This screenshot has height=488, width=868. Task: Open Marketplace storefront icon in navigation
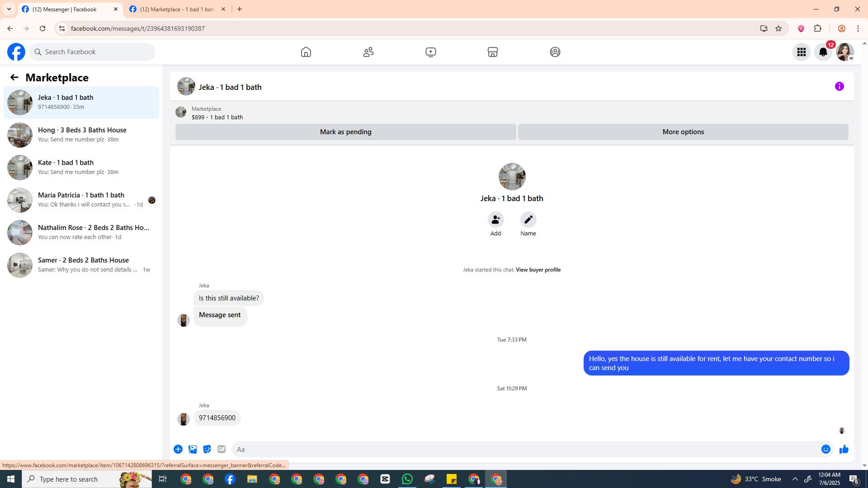[x=493, y=52]
